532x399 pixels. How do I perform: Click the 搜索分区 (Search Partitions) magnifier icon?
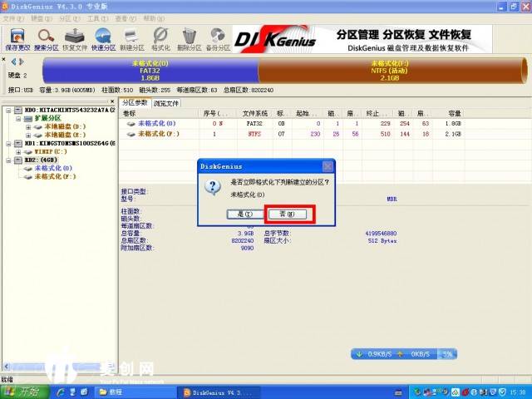pos(47,39)
